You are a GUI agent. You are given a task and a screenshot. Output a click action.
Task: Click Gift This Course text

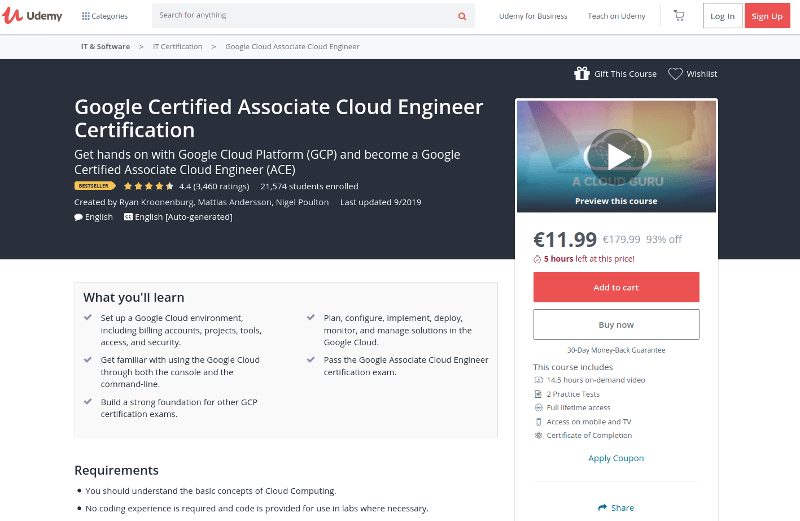click(626, 74)
